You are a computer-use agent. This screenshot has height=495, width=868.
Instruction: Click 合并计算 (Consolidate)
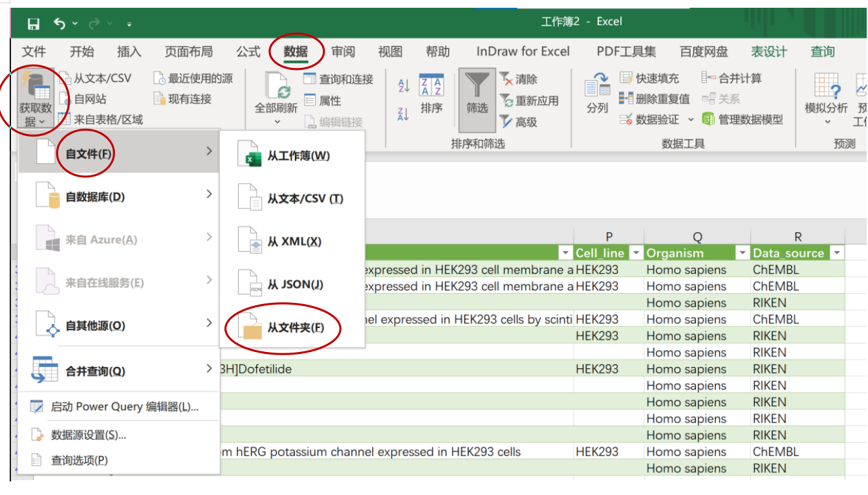coord(732,78)
